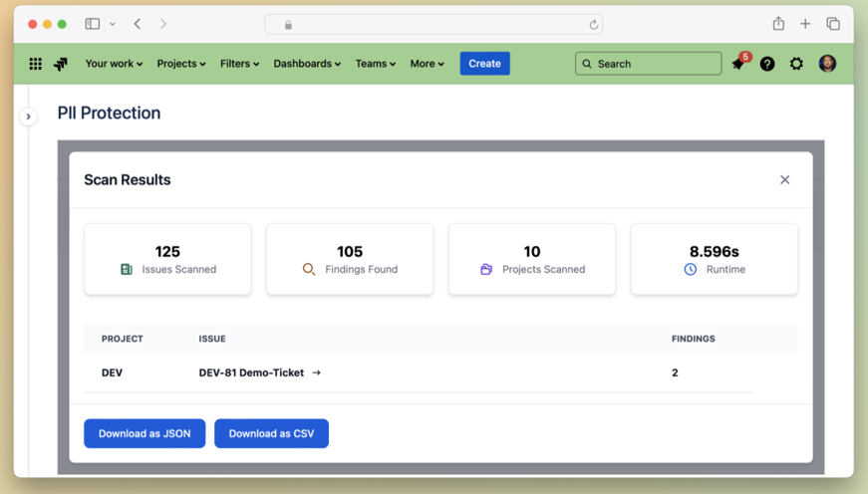This screenshot has height=494, width=868.
Task: Click the lock icon in the address bar
Action: tap(288, 25)
